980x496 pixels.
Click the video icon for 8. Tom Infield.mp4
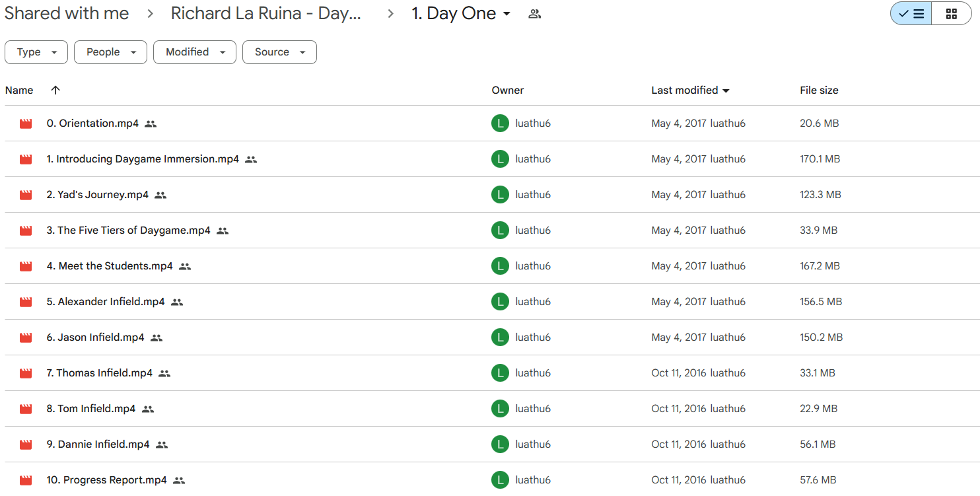[x=26, y=409]
